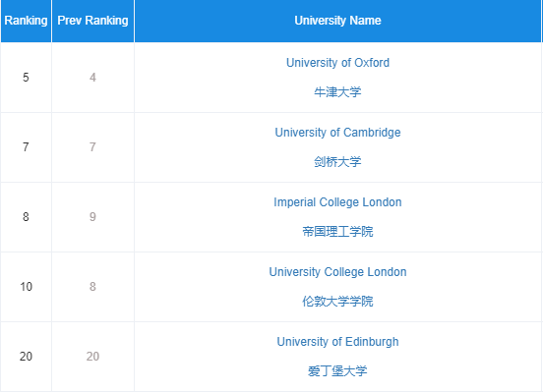Click the 剑桥大学 Chinese name link
This screenshot has width=543, height=392.
click(337, 161)
